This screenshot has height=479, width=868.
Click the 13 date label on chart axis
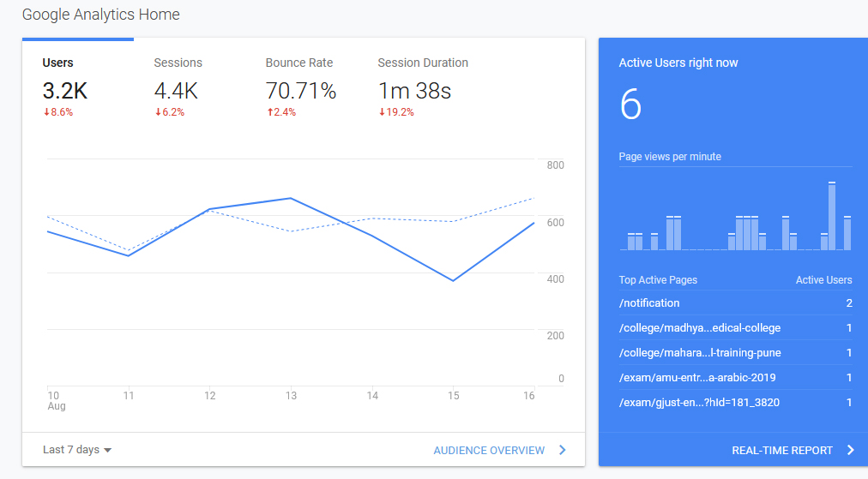coord(291,396)
